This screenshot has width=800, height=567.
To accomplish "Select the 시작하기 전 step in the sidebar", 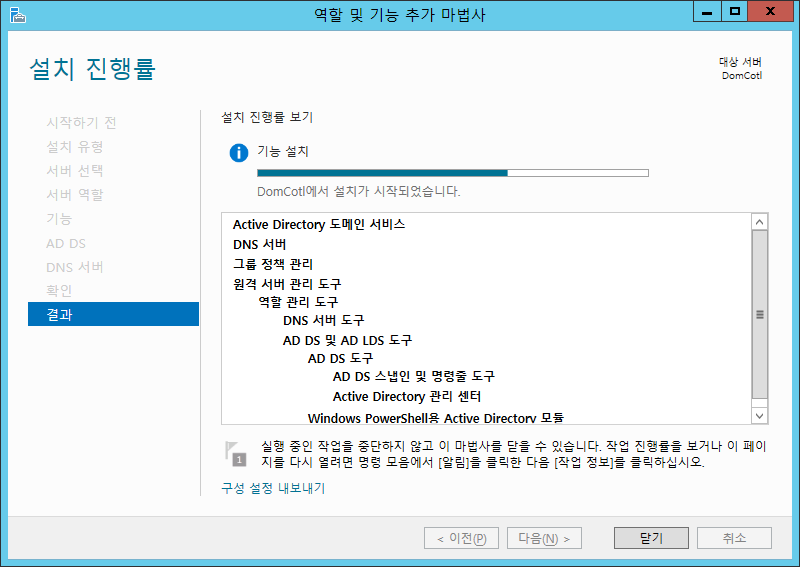I will pos(81,122).
